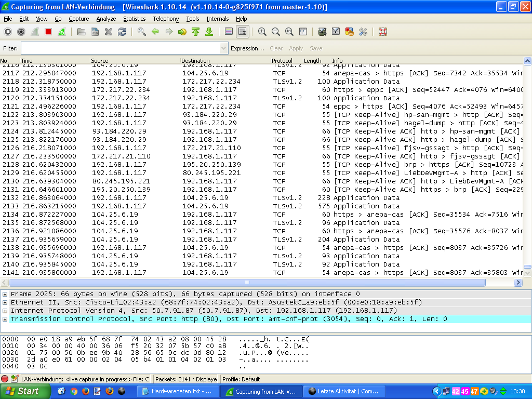Go back in packet history arrow
Viewport: 532px width, 399px height.
point(155,32)
